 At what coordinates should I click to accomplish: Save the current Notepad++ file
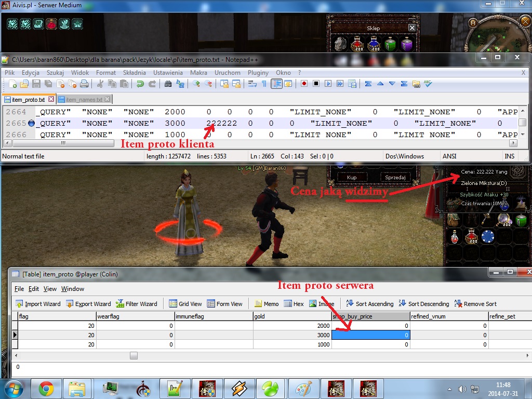pos(36,84)
